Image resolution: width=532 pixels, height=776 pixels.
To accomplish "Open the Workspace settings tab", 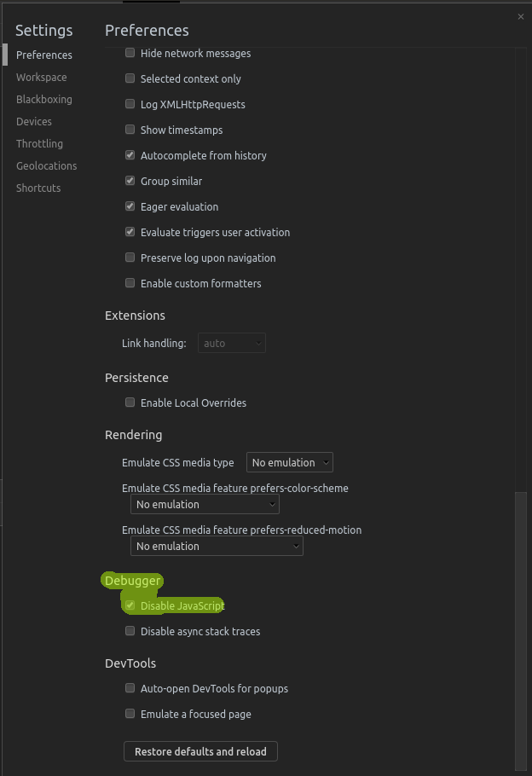I will 41,78.
